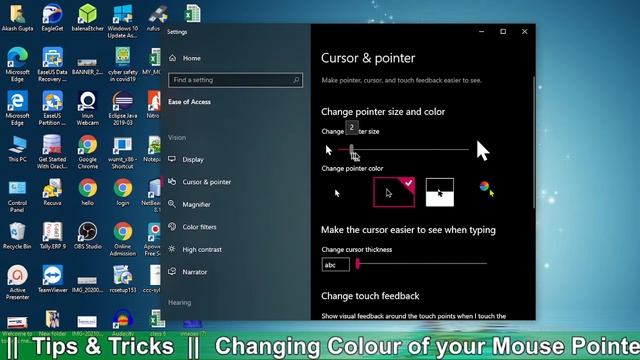Select the legacy Microsoft Edge 'e' icon
Screen dimensions: 640x360
pos(17,108)
